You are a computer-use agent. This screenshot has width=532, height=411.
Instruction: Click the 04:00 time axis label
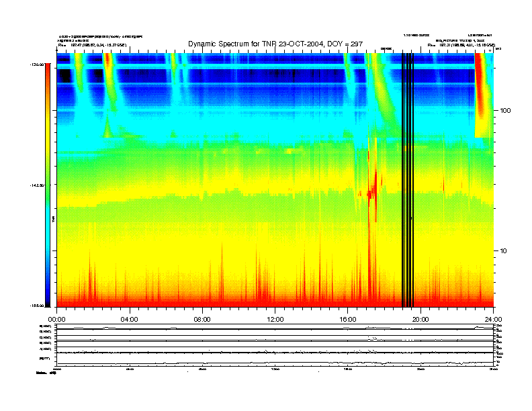pos(130,320)
